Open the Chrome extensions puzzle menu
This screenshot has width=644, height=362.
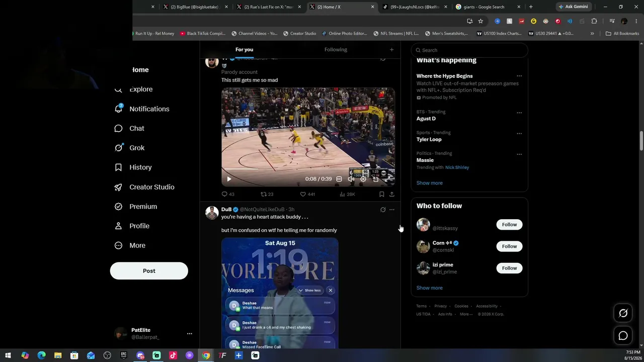pos(594,21)
